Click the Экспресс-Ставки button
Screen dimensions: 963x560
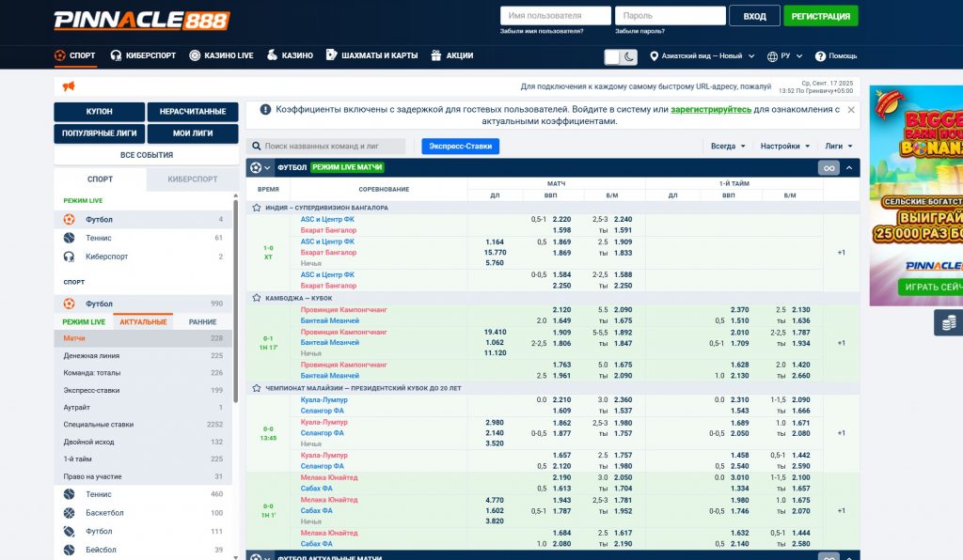[x=460, y=147]
